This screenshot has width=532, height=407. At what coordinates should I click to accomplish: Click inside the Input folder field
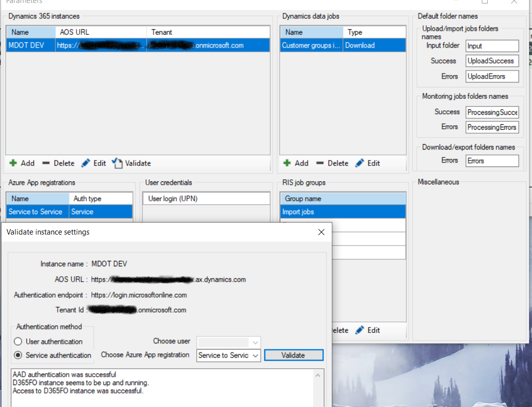click(492, 46)
